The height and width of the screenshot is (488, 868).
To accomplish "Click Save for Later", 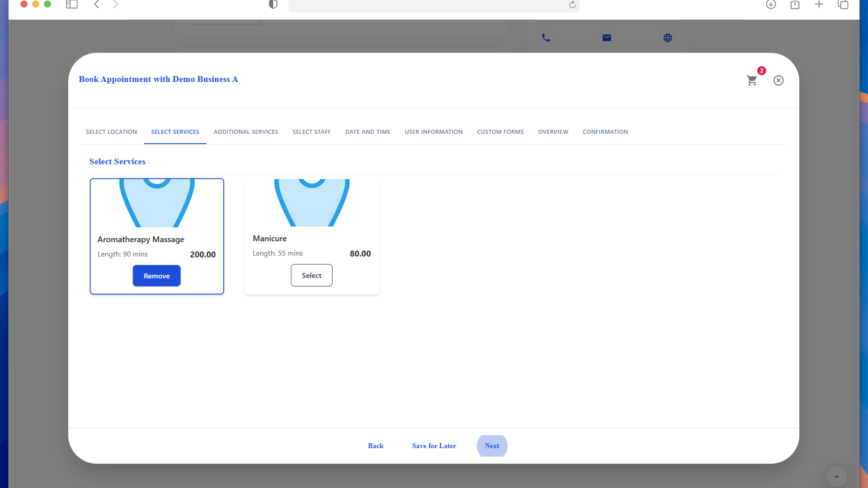I will [434, 446].
